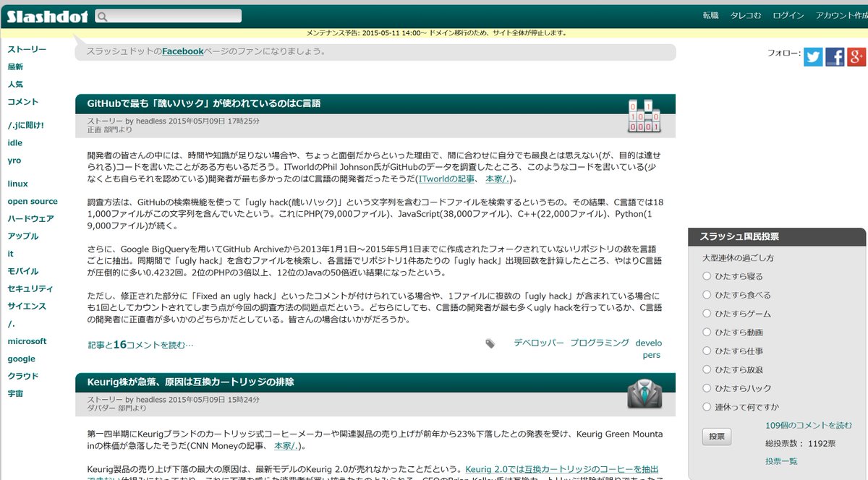
Task: Click the Facebook link in the banner
Action: (x=182, y=51)
